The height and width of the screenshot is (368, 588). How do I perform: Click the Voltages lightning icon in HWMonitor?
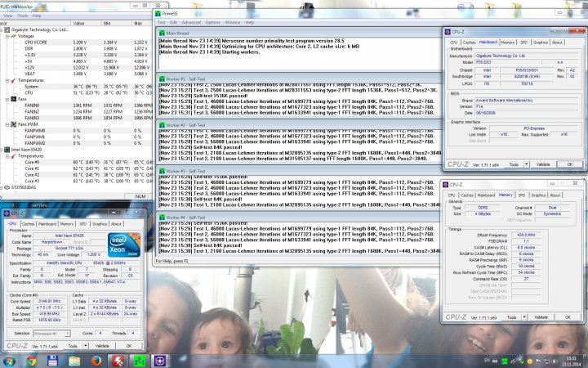coord(14,36)
